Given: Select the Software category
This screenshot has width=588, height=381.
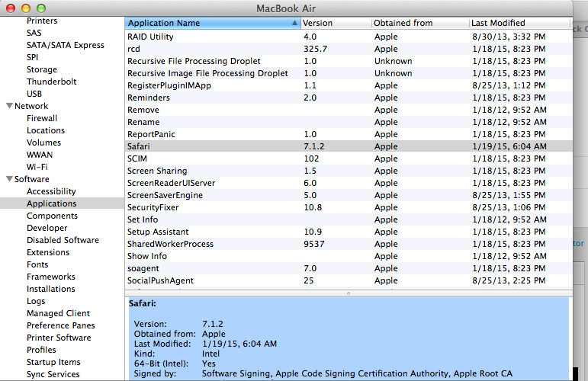Looking at the screenshot, I should 31,179.
